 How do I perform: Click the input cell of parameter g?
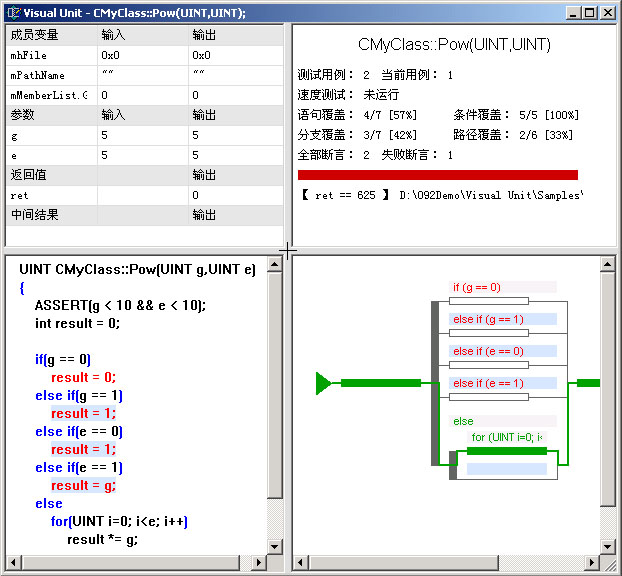tap(143, 135)
